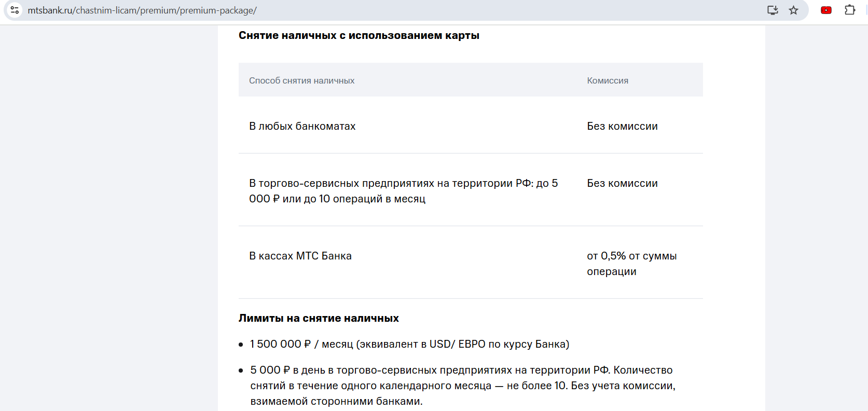Click heading 'Снятие наличных с использованием карты'
868x411 pixels.
point(359,35)
